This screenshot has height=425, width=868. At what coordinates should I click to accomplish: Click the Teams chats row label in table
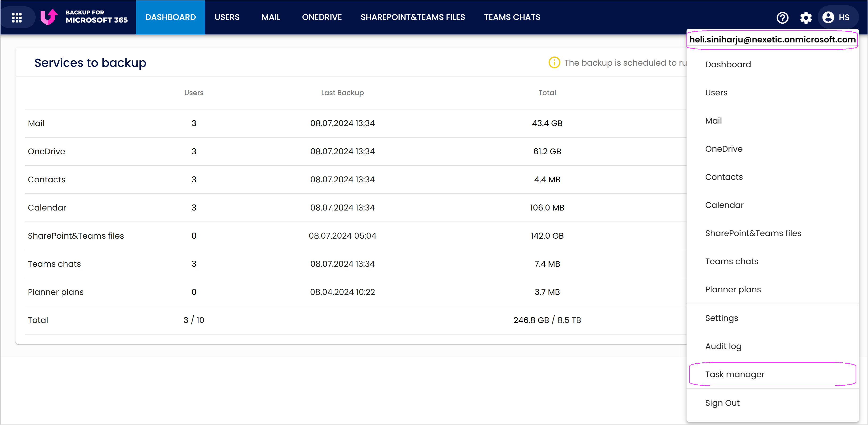pos(54,264)
